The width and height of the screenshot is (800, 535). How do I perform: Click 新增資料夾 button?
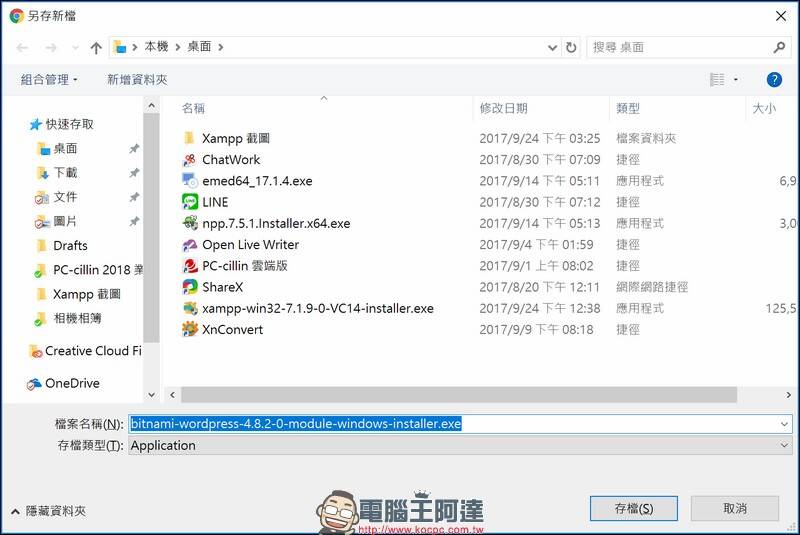pyautogui.click(x=137, y=80)
